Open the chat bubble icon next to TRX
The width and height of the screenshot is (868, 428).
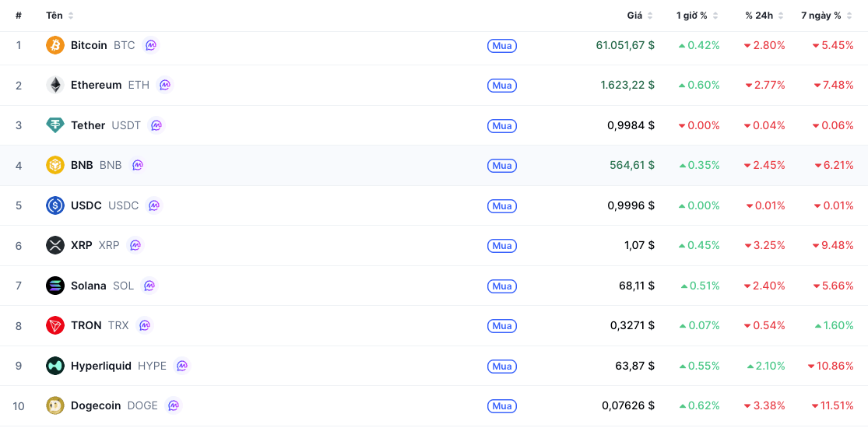[x=145, y=325]
